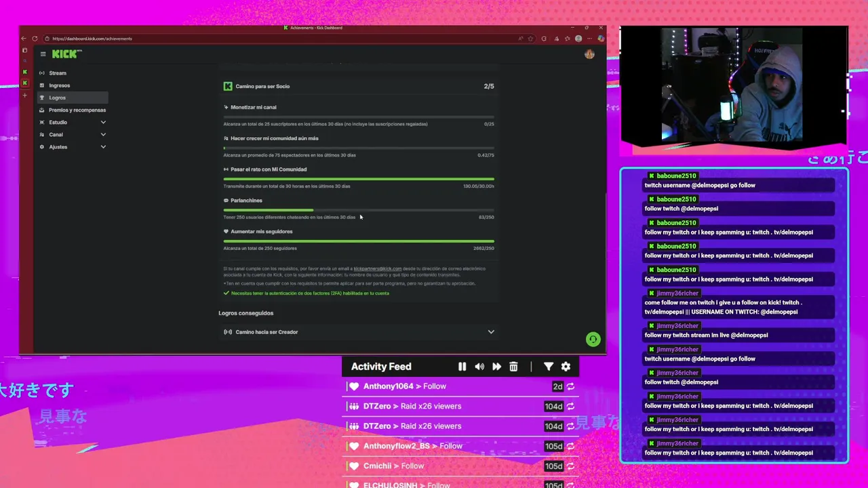Open Activity Feed settings gear
868x488 pixels.
pos(566,367)
